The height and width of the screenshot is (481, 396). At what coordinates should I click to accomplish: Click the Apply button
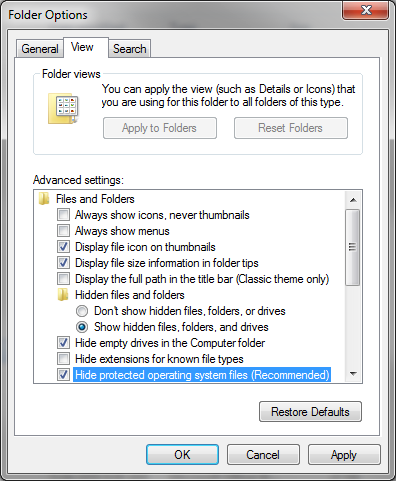coord(344,455)
